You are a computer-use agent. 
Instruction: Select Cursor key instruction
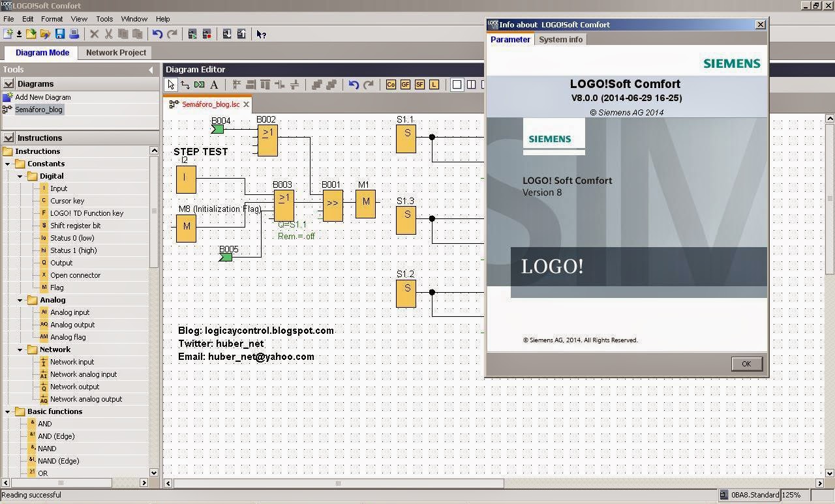67,201
